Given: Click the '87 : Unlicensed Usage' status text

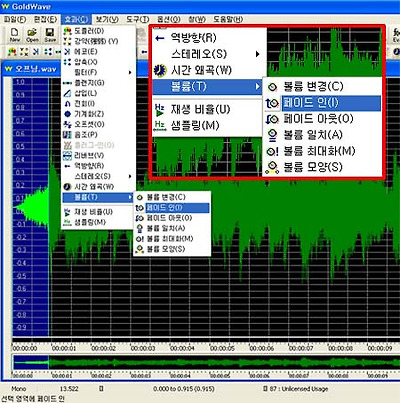Looking at the screenshot, I should pyautogui.click(x=298, y=389).
